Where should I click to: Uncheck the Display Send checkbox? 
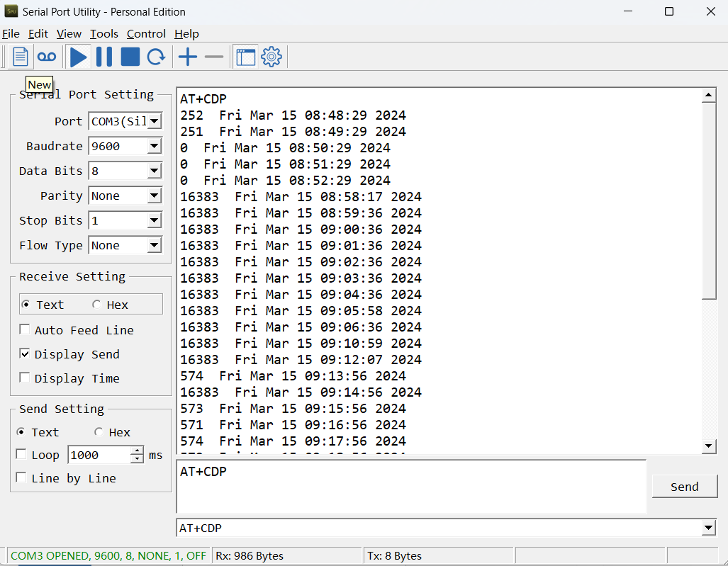click(x=25, y=354)
